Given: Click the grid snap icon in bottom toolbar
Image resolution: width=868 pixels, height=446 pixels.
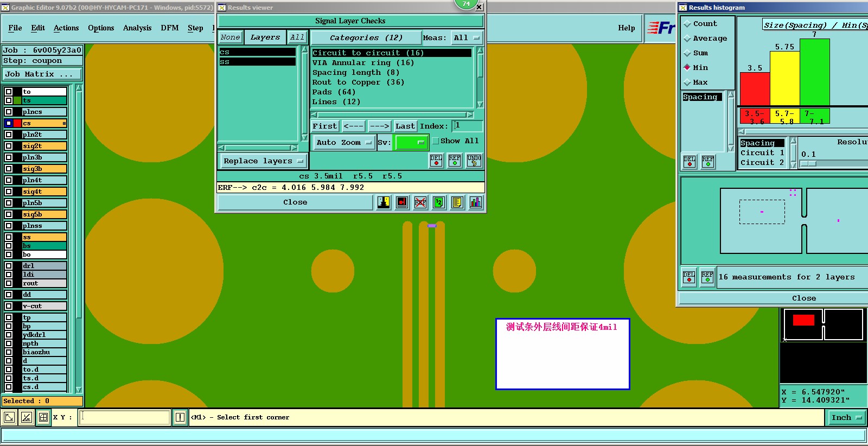Looking at the screenshot, I should 43,417.
